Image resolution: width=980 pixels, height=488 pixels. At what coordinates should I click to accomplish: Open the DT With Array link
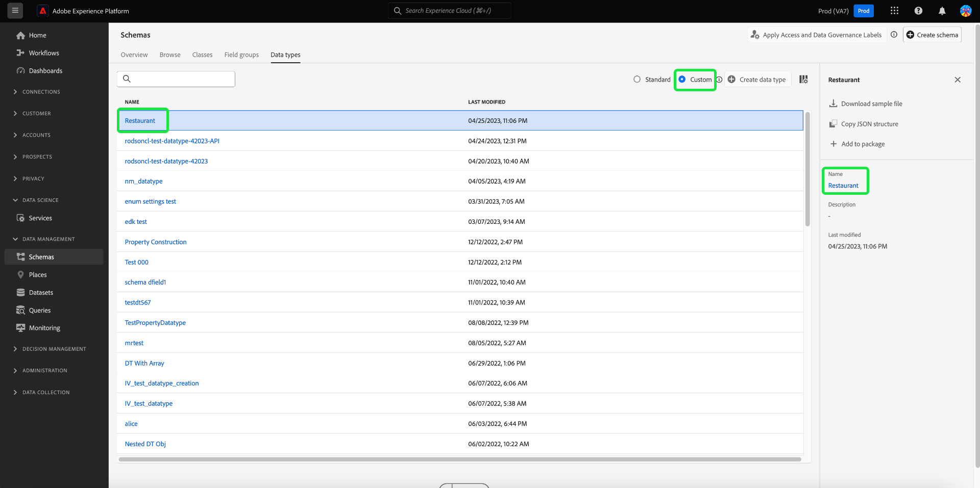coord(144,363)
